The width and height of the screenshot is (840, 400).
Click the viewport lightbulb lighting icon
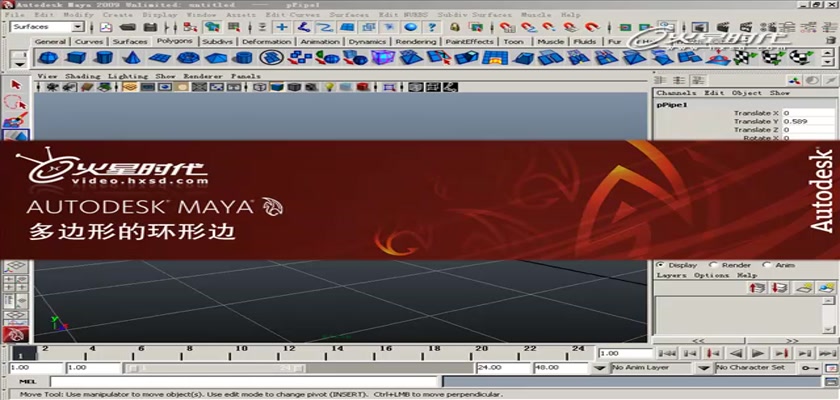[330, 86]
